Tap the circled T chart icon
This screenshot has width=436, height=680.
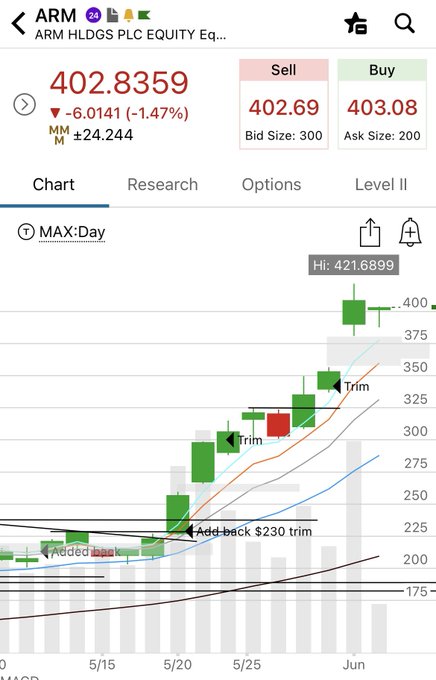[x=26, y=232]
